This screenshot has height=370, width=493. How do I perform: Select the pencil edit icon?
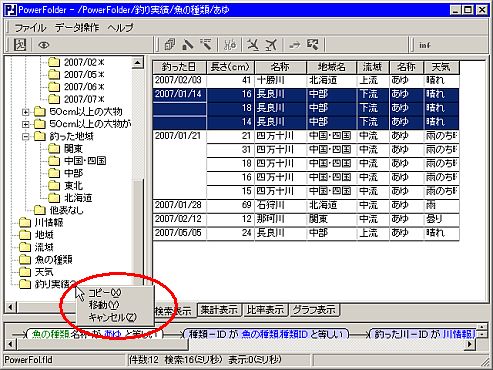click(x=188, y=44)
